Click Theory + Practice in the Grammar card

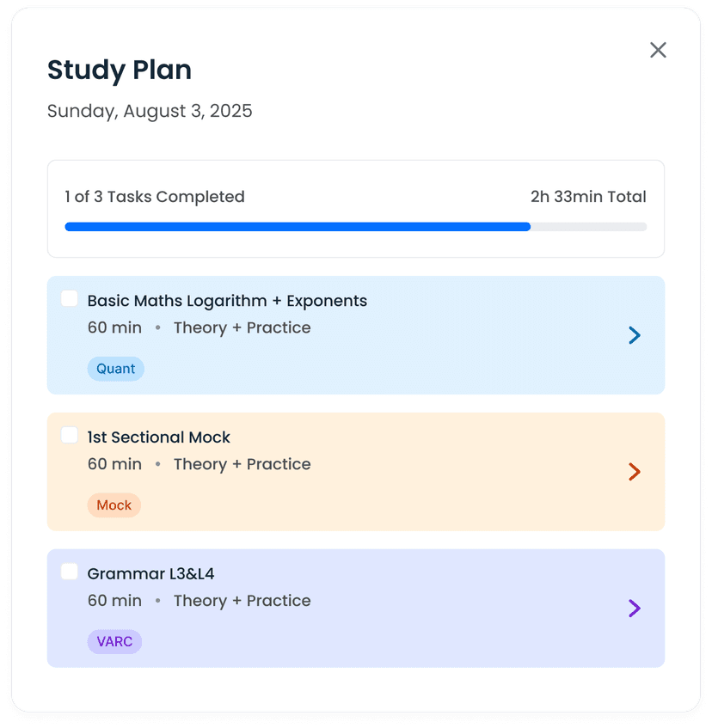242,601
